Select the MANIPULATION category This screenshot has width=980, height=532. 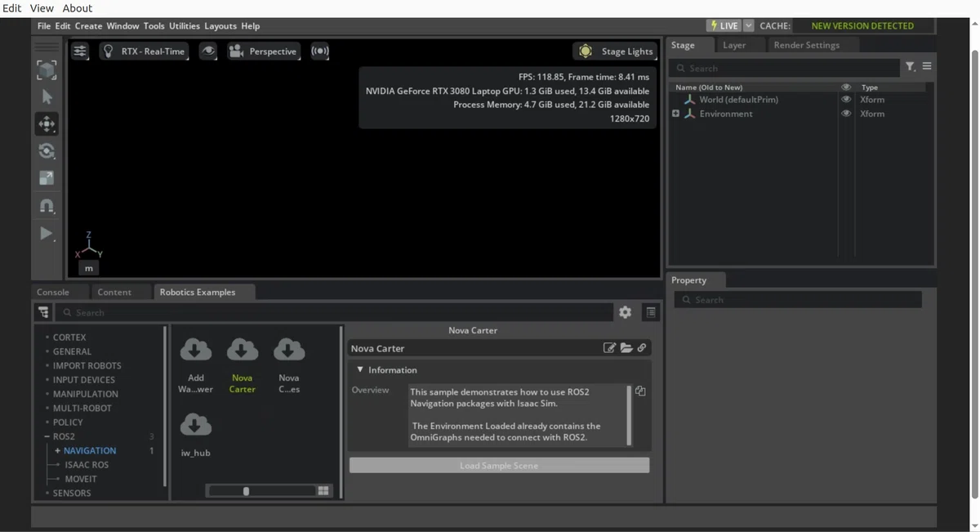(85, 394)
